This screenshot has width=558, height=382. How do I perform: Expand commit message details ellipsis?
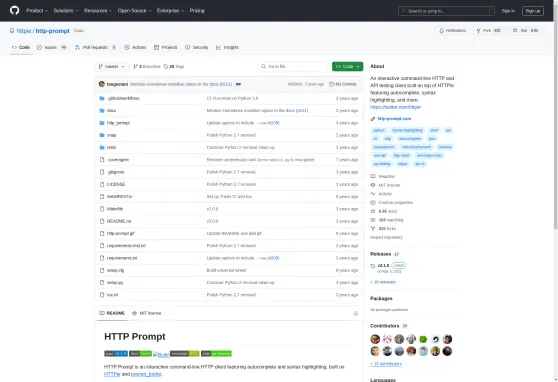click(x=238, y=84)
